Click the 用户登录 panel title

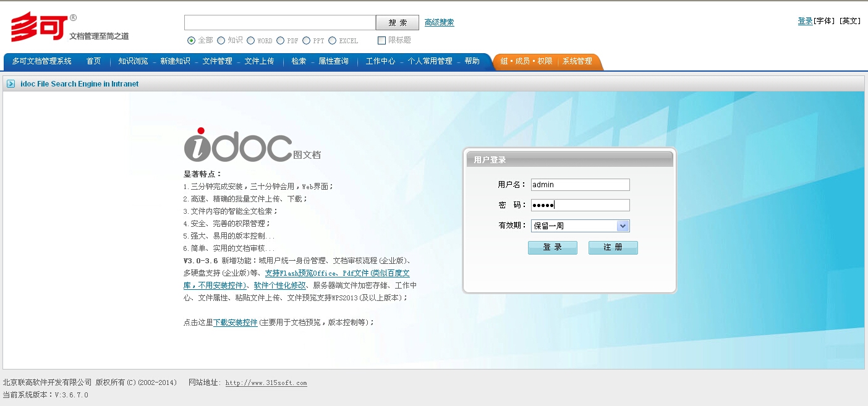(x=490, y=160)
